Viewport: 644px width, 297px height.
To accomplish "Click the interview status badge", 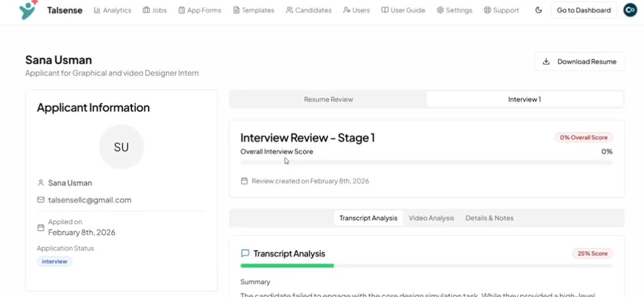I will click(54, 261).
